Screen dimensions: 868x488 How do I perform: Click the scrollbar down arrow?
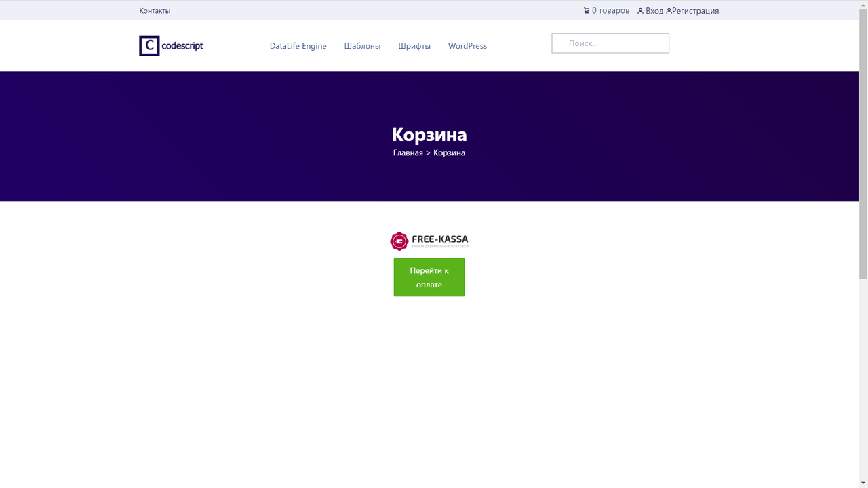point(863,483)
